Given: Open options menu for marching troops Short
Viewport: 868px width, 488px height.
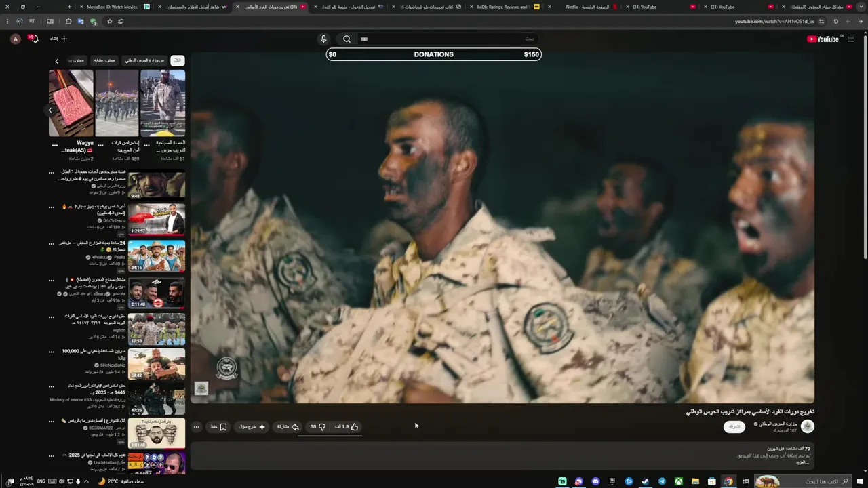Looking at the screenshot, I should click(x=100, y=145).
